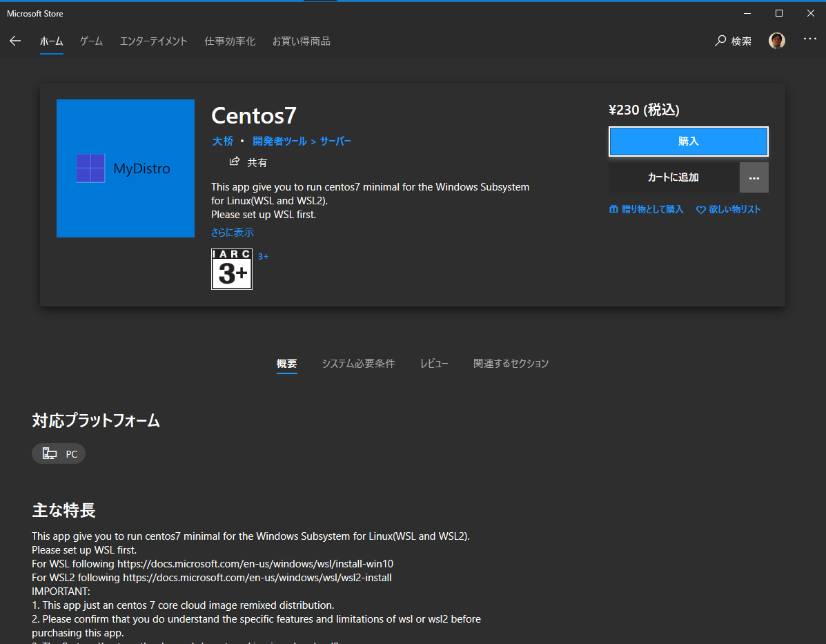This screenshot has height=644, width=826.
Task: Click the install-win10 docs URL text
Action: click(255, 564)
